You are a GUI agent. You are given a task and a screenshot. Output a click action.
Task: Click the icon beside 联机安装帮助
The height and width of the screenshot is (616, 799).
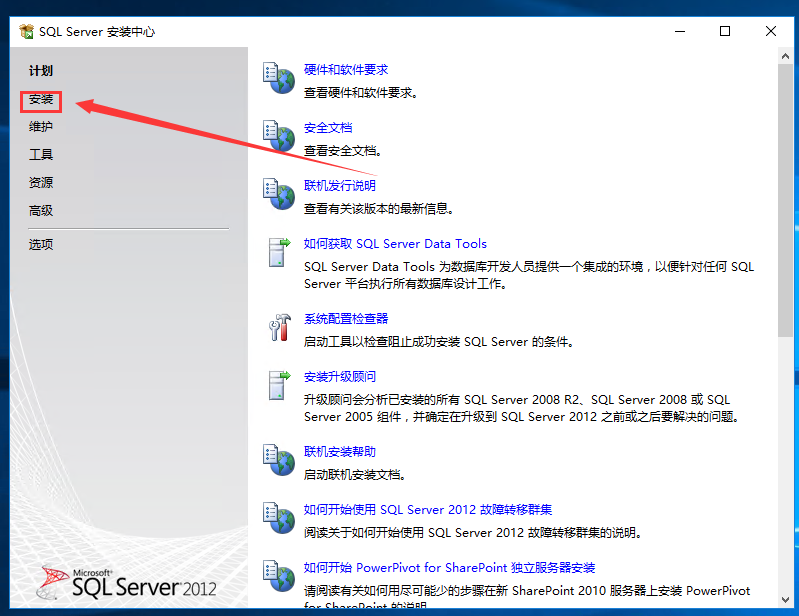(277, 460)
